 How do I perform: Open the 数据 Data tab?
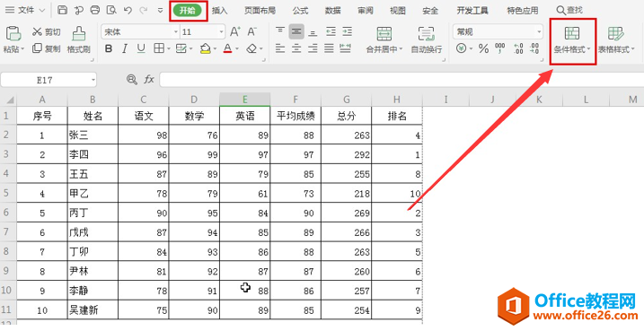pyautogui.click(x=332, y=11)
